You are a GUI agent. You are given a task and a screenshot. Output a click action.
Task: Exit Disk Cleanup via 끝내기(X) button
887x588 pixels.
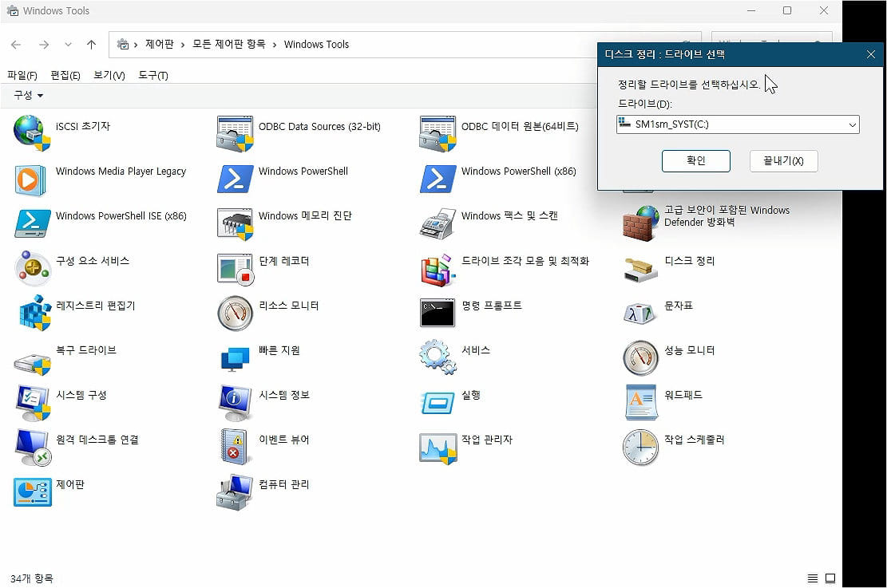pos(783,160)
